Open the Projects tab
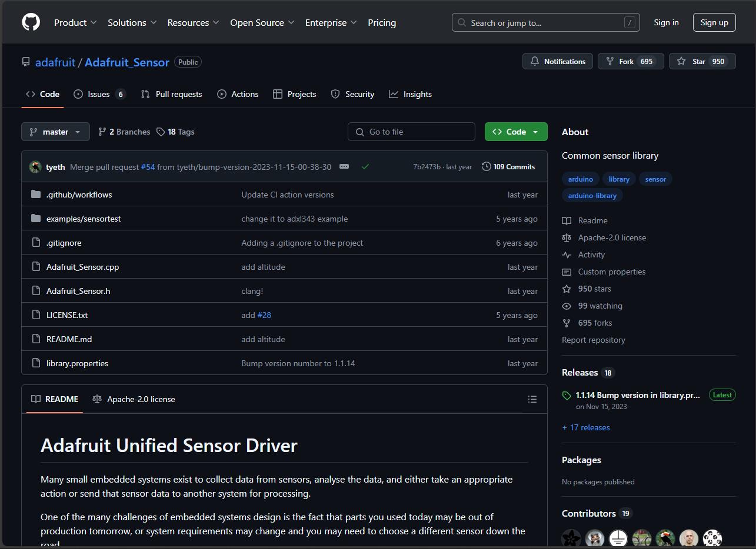756x549 pixels. tap(294, 94)
